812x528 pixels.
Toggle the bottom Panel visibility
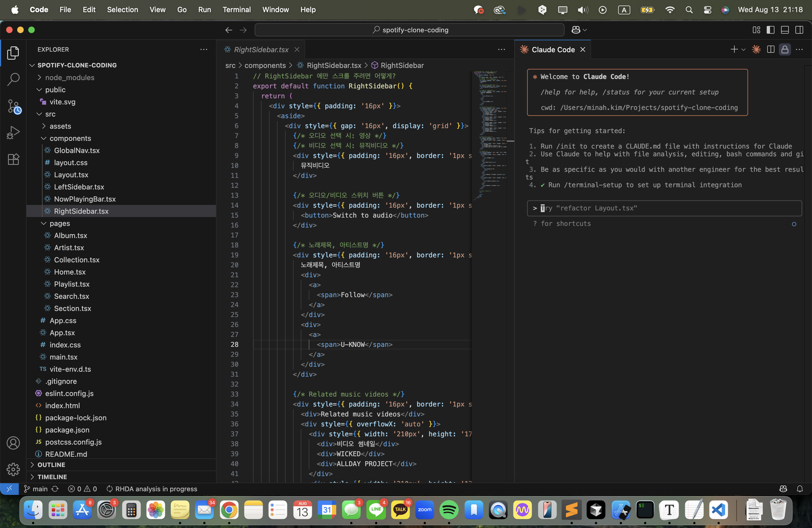coord(784,30)
